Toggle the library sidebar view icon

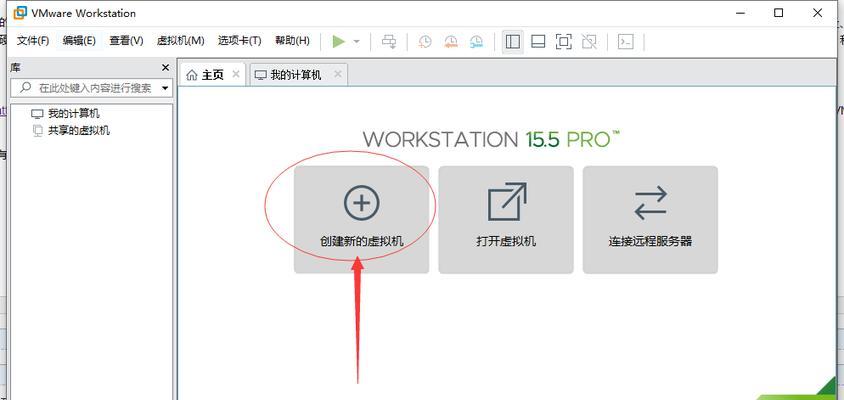click(513, 41)
